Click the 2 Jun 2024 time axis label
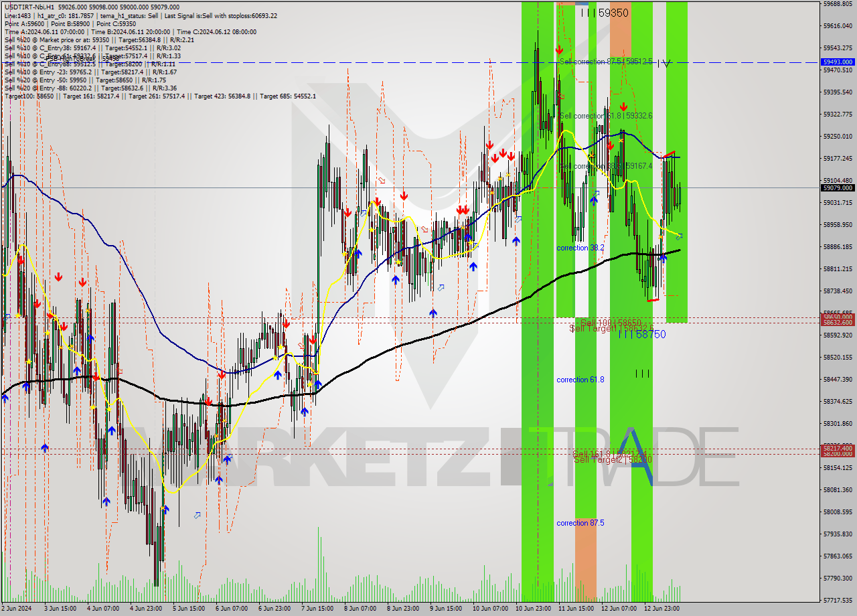The height and width of the screenshot is (616, 857). [15, 609]
